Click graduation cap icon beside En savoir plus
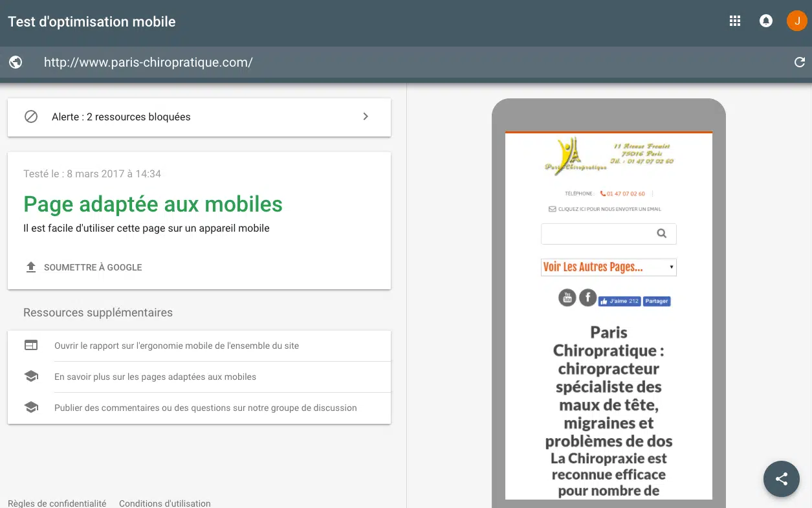 (31, 377)
